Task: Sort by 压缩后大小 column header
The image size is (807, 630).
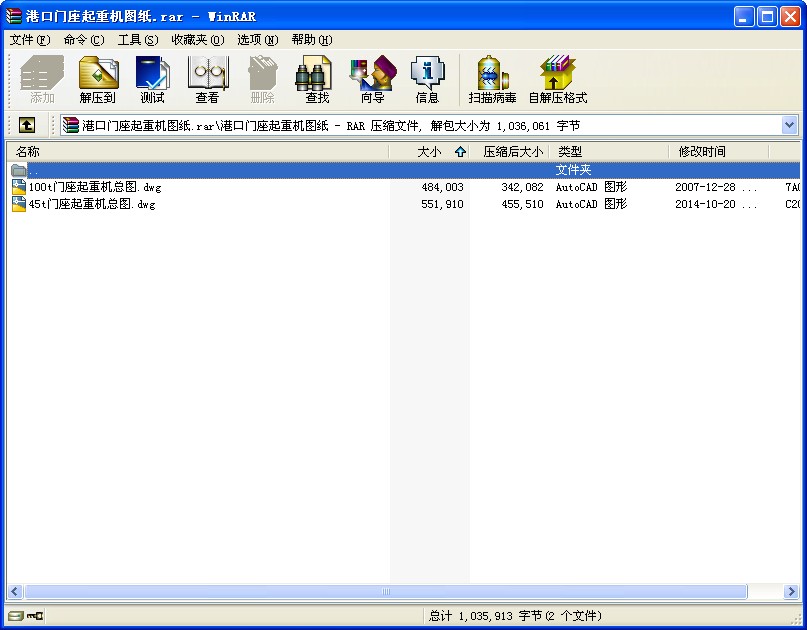Action: point(510,151)
